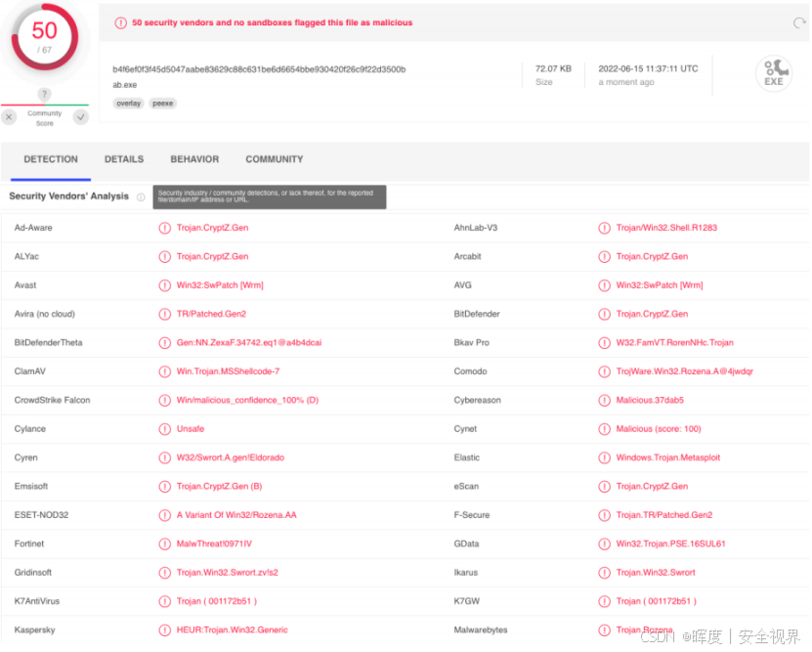Click the alert icon in the Ad-Aware row
This screenshot has width=812, height=652.
pyautogui.click(x=165, y=228)
